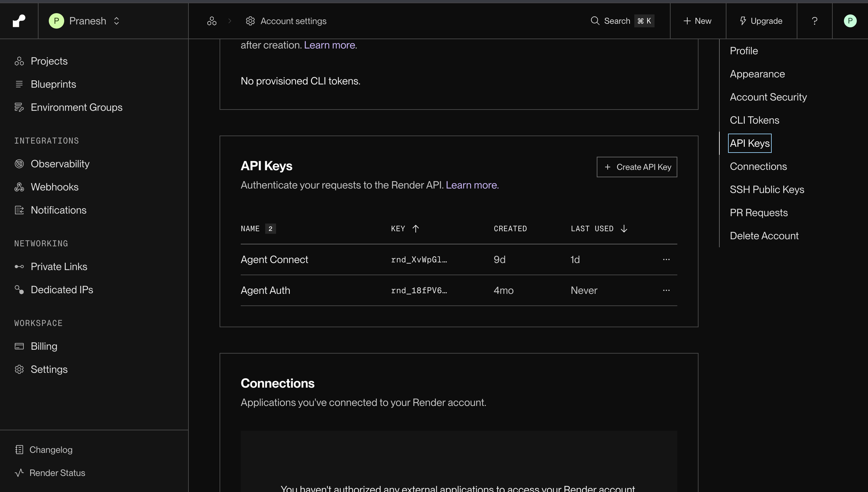Open more options for Agent Connect key
The height and width of the screenshot is (492, 868).
(666, 259)
